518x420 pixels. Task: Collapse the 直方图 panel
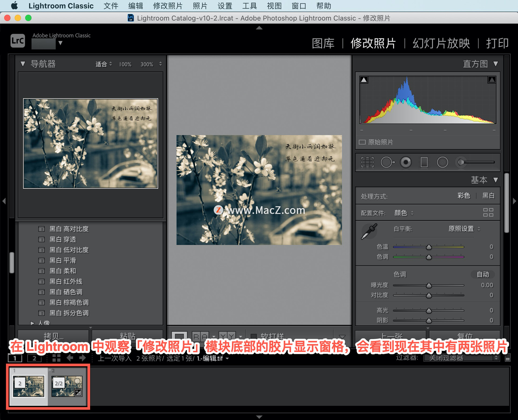(x=496, y=64)
